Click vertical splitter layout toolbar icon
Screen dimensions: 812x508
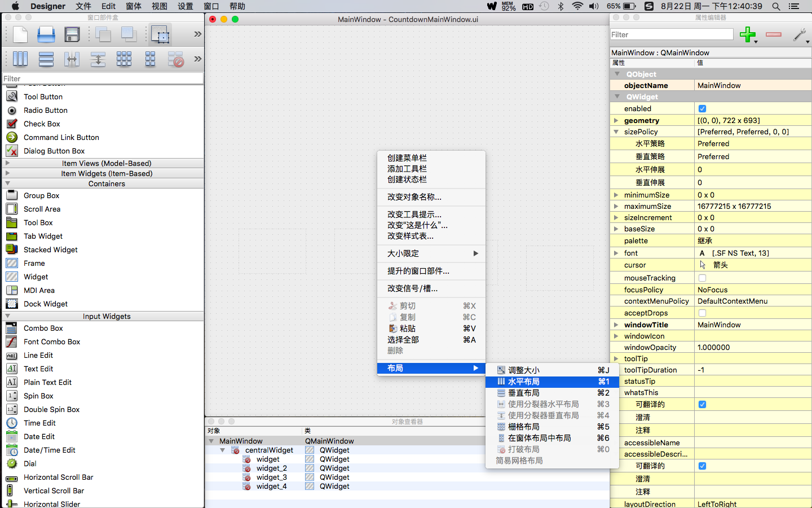pyautogui.click(x=98, y=59)
